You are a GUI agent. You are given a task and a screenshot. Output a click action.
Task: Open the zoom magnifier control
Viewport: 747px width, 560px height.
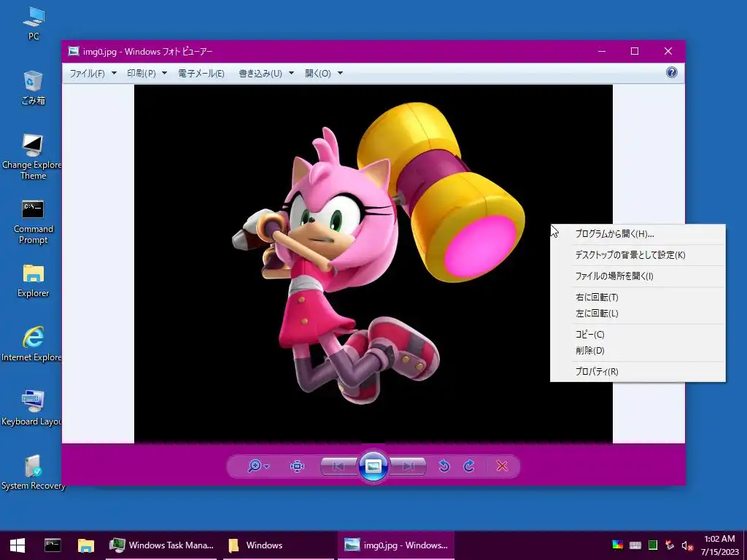click(x=255, y=466)
